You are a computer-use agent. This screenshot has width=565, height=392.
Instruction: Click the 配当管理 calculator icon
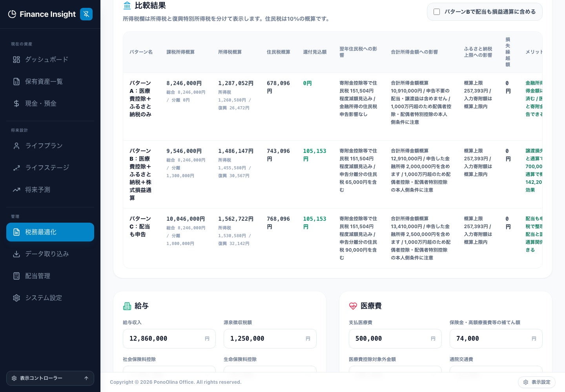click(16, 276)
